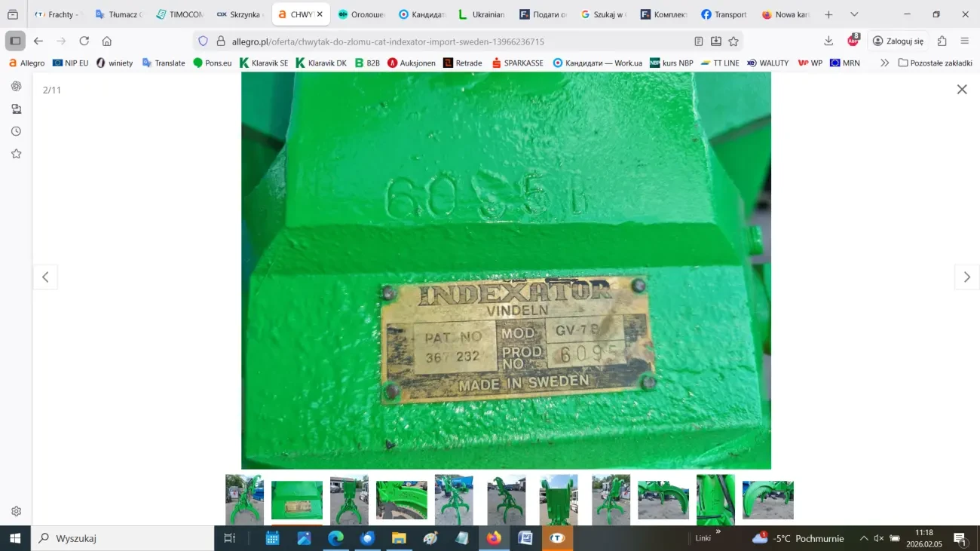Select the first grapple thumbnail in the gallery

coord(244,500)
